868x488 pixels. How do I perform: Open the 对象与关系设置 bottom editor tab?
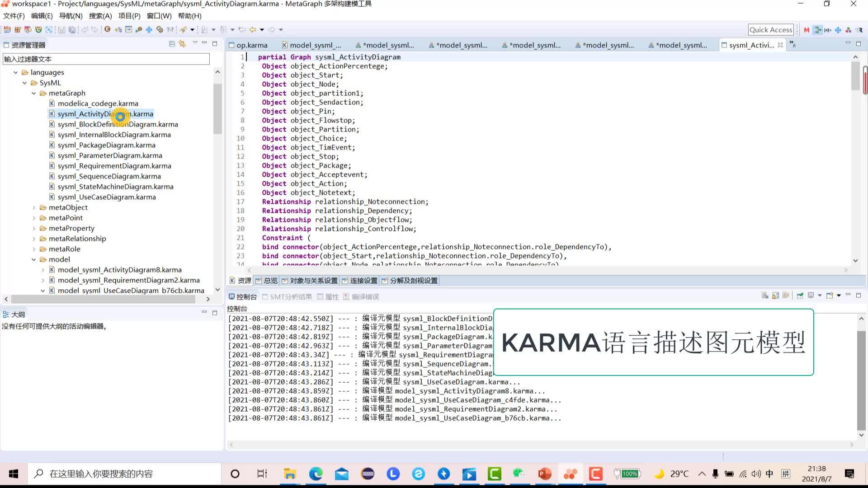(x=313, y=281)
